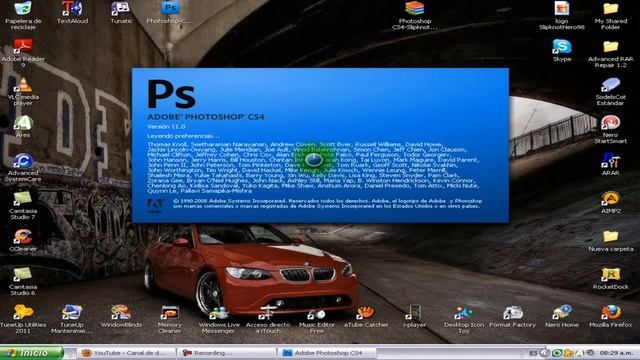Open TuneUp Mantenimie... shortcut icon
The image size is (640, 360).
(x=72, y=313)
